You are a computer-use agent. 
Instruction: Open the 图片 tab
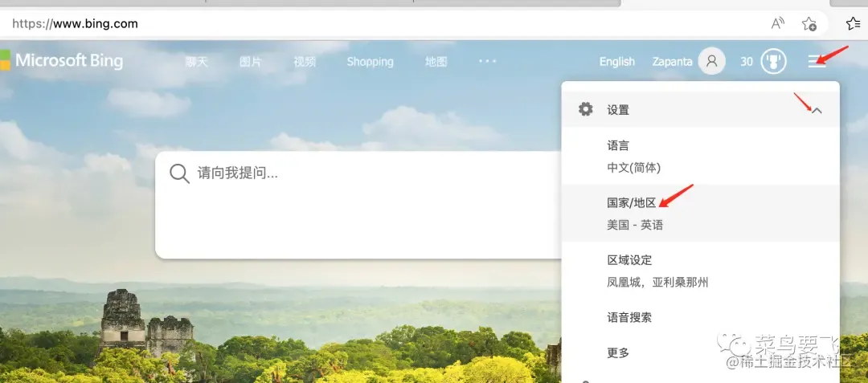(x=250, y=62)
